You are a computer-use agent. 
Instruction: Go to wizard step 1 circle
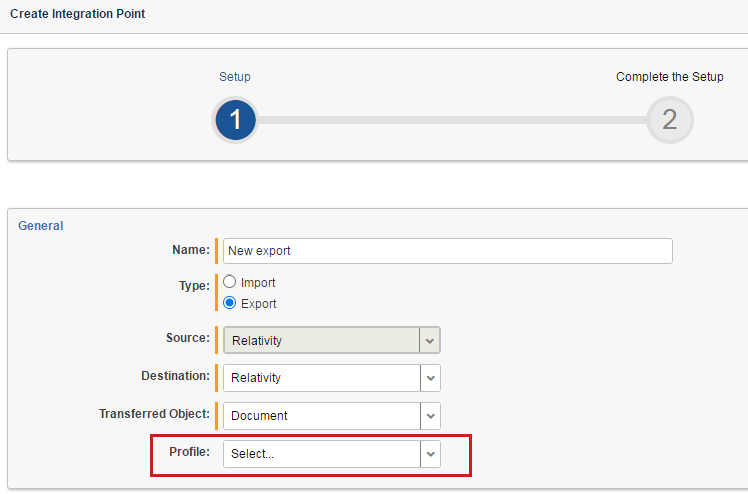(x=235, y=120)
